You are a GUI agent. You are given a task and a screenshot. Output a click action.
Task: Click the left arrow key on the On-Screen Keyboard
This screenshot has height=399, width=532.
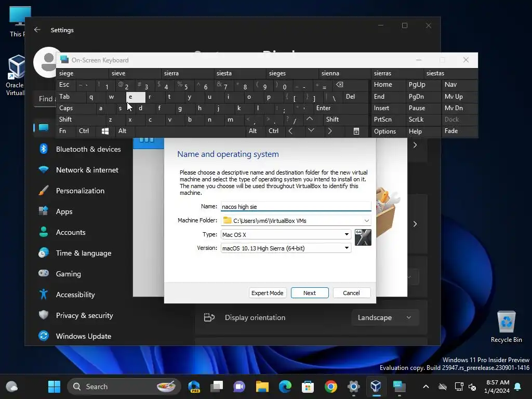290,131
